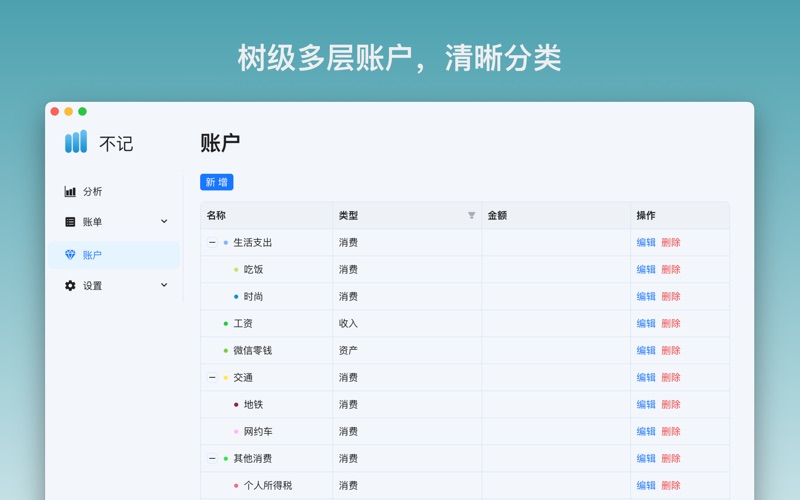
Task: Click the color dot beside 地铁
Action: pyautogui.click(x=236, y=405)
